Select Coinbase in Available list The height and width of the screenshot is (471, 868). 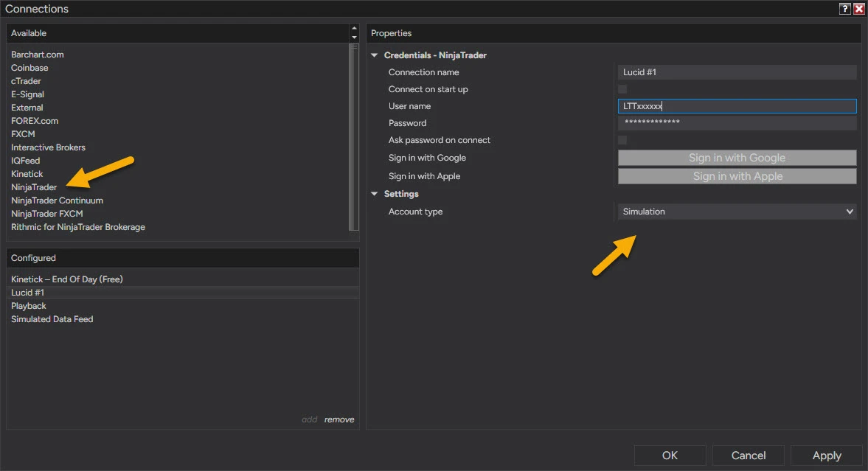[x=29, y=68]
